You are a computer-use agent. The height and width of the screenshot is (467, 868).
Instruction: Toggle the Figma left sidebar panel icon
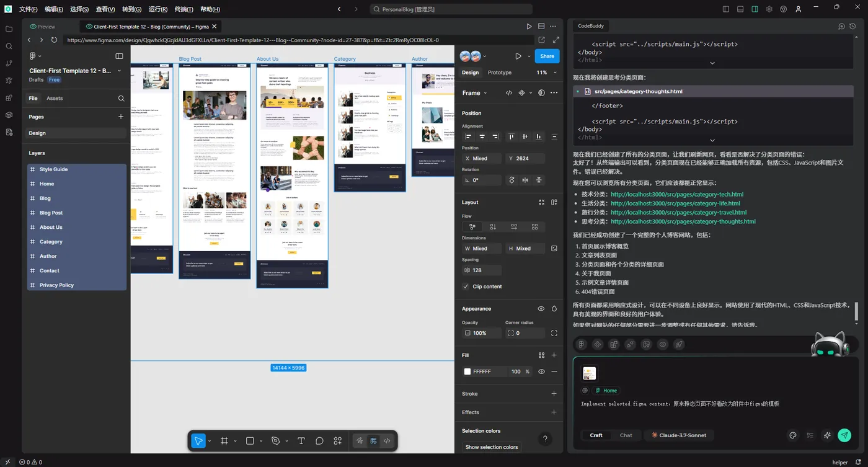(120, 56)
